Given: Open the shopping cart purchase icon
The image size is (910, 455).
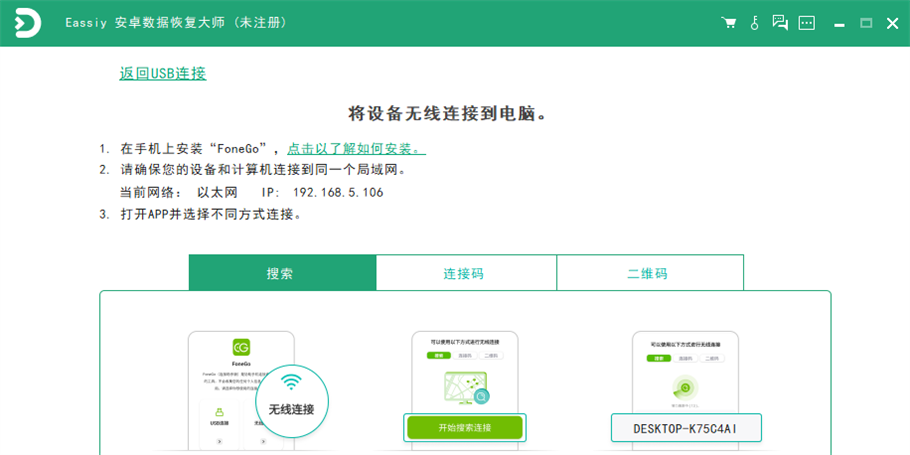Looking at the screenshot, I should (729, 22).
